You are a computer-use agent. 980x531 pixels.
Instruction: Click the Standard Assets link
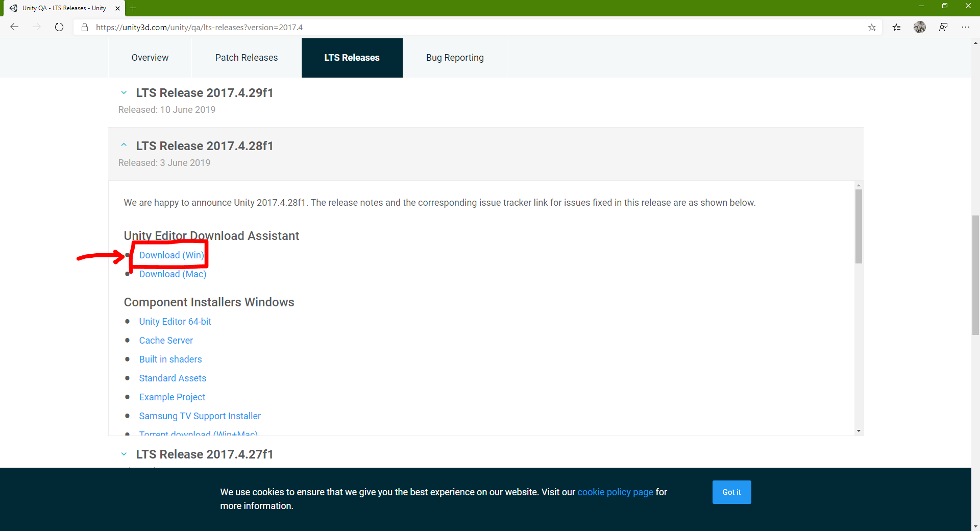point(173,378)
